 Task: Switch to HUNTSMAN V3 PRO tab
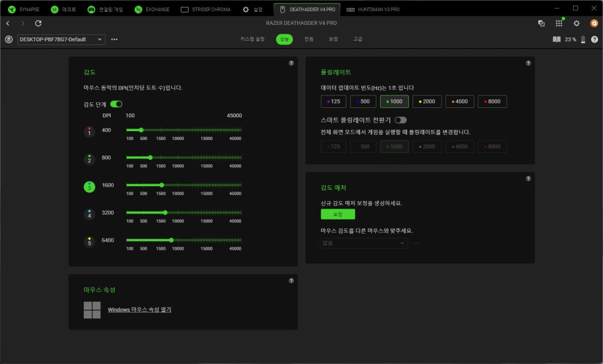click(373, 9)
